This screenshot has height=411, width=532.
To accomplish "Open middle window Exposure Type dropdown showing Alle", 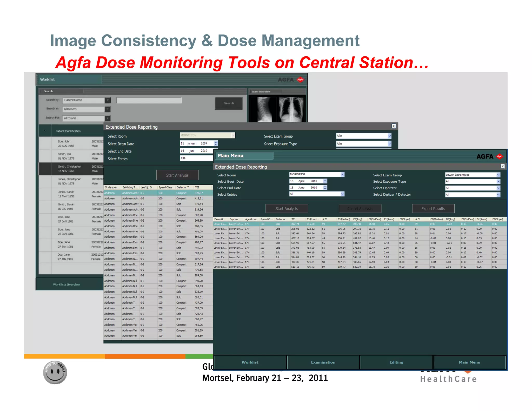I will click(x=364, y=144).
